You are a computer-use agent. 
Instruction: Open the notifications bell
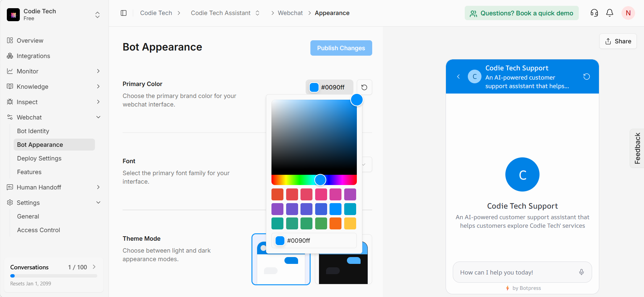pos(610,13)
